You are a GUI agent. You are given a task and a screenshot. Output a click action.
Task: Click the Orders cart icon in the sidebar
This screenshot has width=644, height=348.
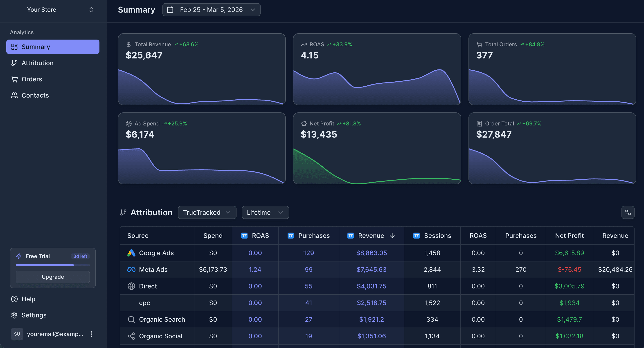(14, 79)
